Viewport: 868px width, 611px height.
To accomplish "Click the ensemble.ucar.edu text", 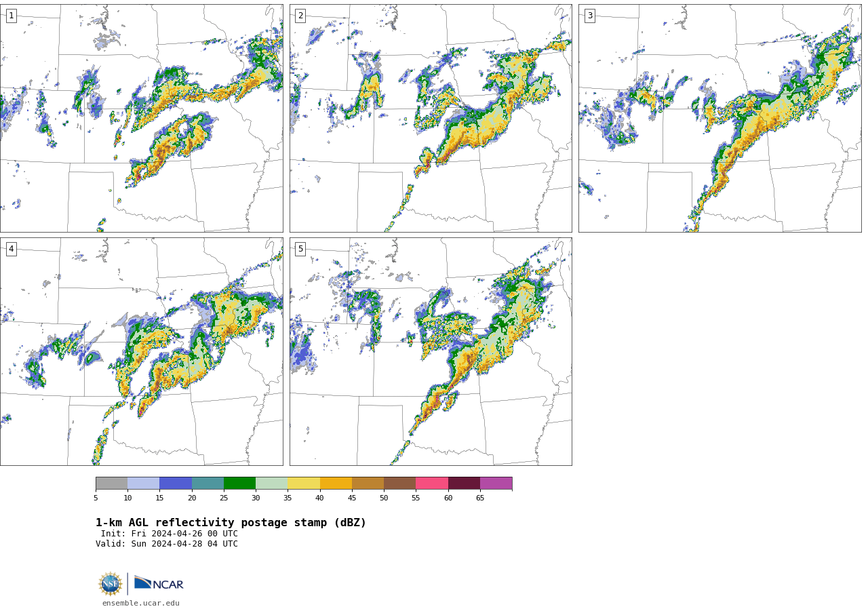I will (141, 603).
